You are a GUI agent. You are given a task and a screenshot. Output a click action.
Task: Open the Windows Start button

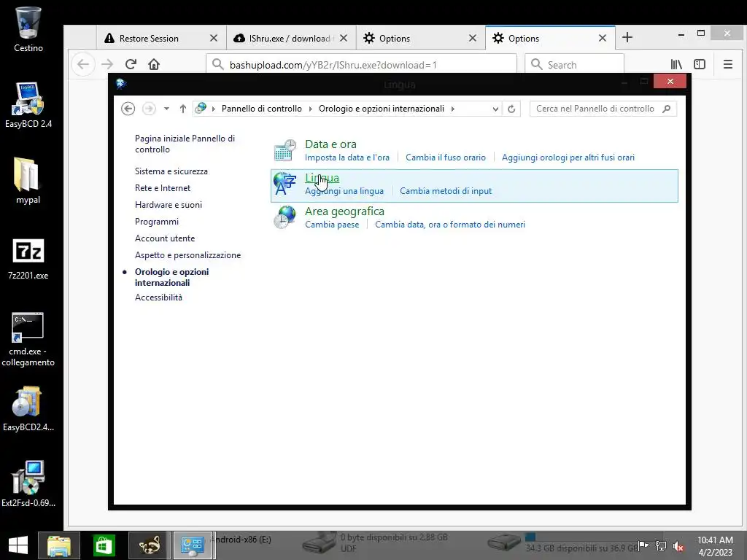18,545
